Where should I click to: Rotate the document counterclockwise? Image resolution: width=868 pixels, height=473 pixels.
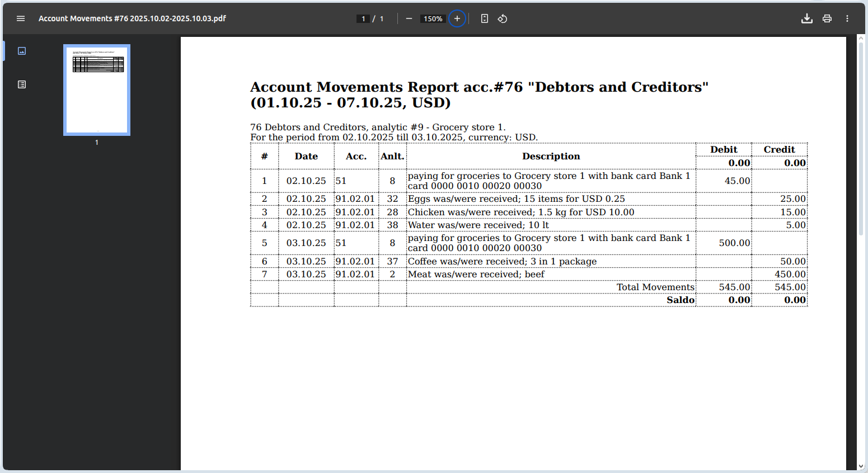503,18
